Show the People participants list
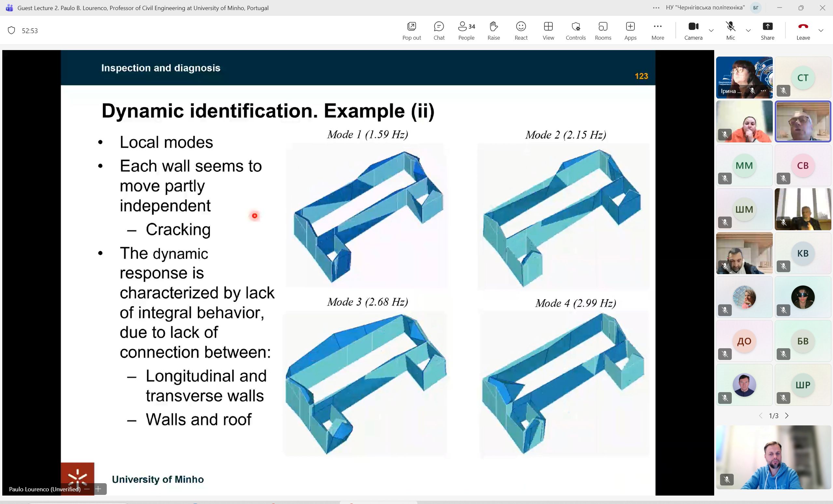Screen dimensions: 833x504 466,30
